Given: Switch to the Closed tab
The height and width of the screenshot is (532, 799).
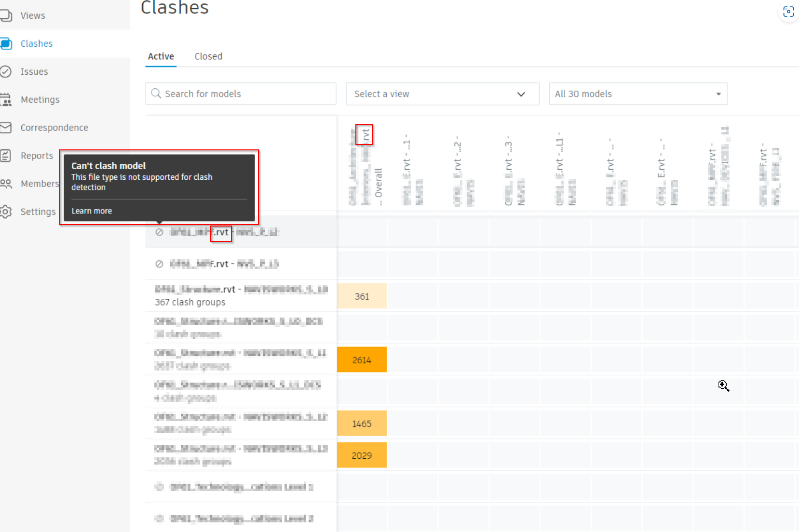Looking at the screenshot, I should (x=208, y=56).
